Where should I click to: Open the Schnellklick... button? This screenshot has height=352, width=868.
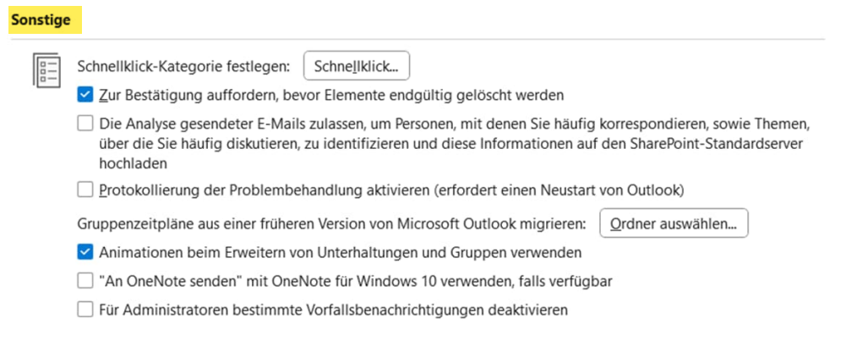(357, 65)
